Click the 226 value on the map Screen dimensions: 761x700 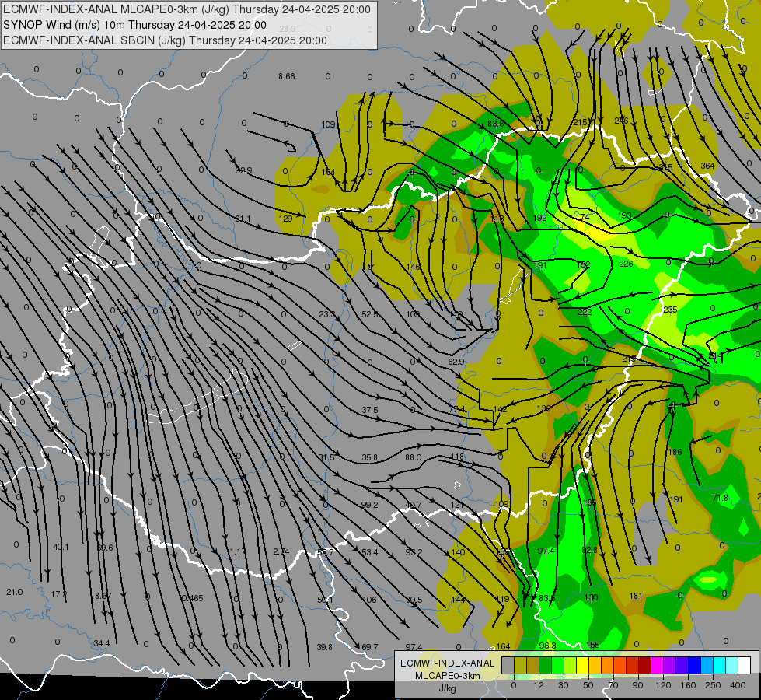click(x=626, y=264)
